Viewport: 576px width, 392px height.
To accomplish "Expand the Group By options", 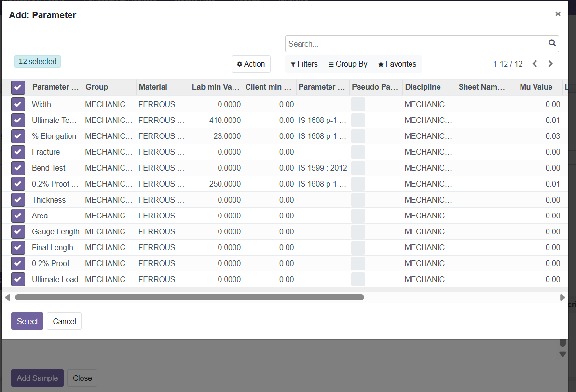I will (347, 64).
